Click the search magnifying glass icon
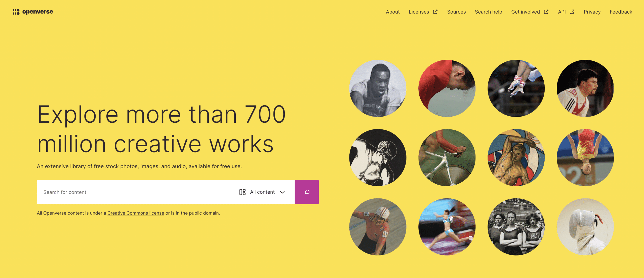644x278 pixels. (307, 192)
